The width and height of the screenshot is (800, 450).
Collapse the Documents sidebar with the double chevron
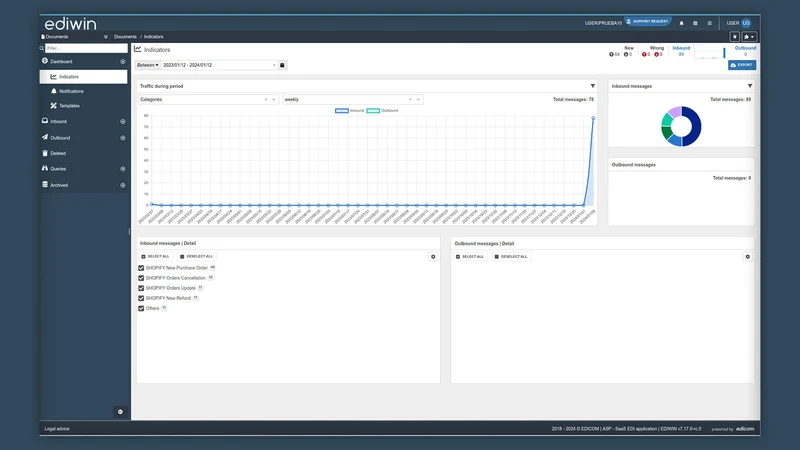pyautogui.click(x=106, y=37)
